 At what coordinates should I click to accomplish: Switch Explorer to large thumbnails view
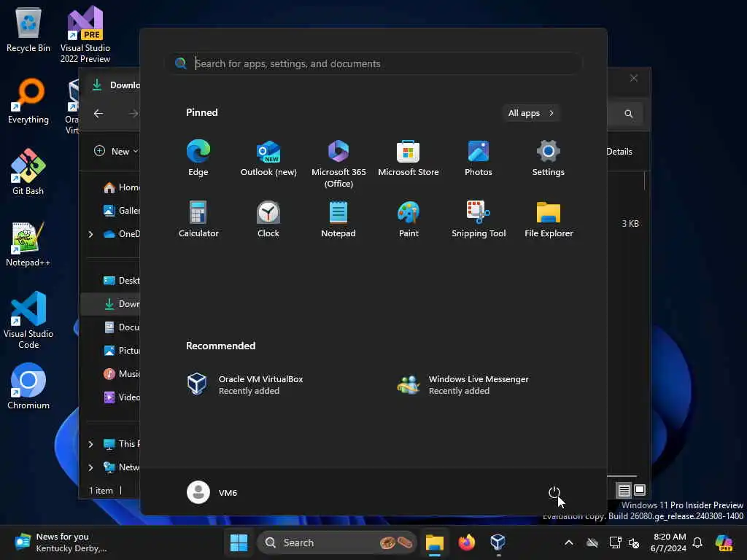pyautogui.click(x=640, y=489)
